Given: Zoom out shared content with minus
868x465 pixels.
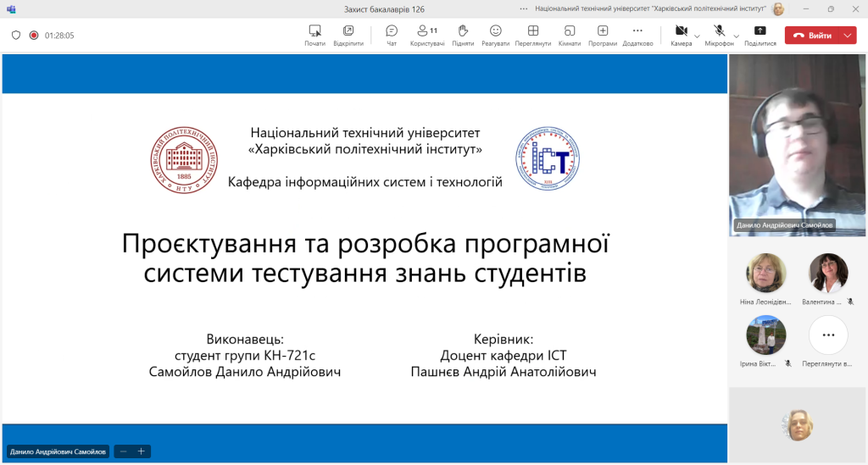Looking at the screenshot, I should point(124,451).
